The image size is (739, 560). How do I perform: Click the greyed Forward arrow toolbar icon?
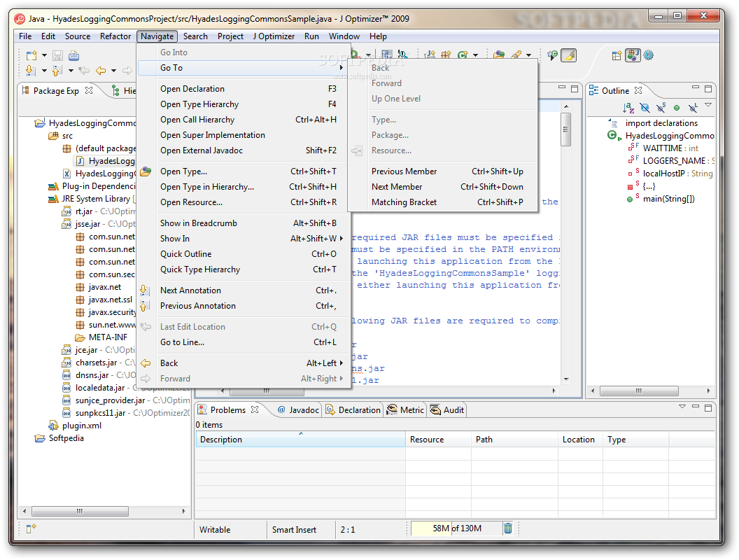coord(127,71)
